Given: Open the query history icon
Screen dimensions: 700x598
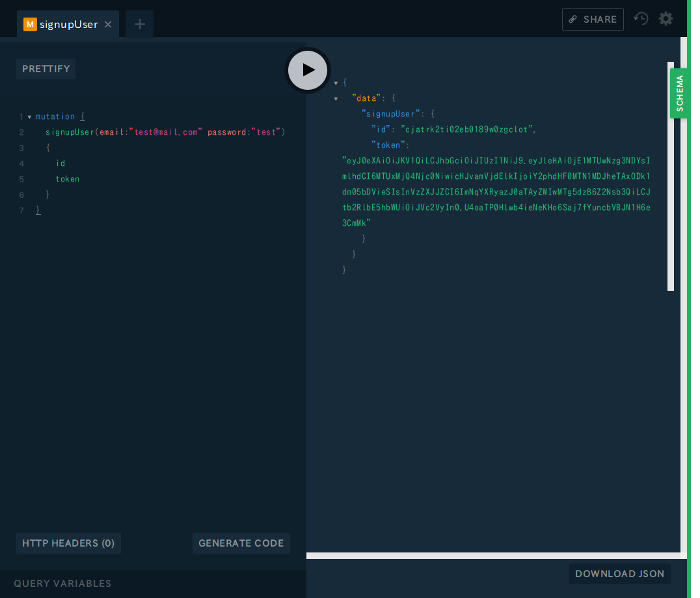Looking at the screenshot, I should click(641, 19).
